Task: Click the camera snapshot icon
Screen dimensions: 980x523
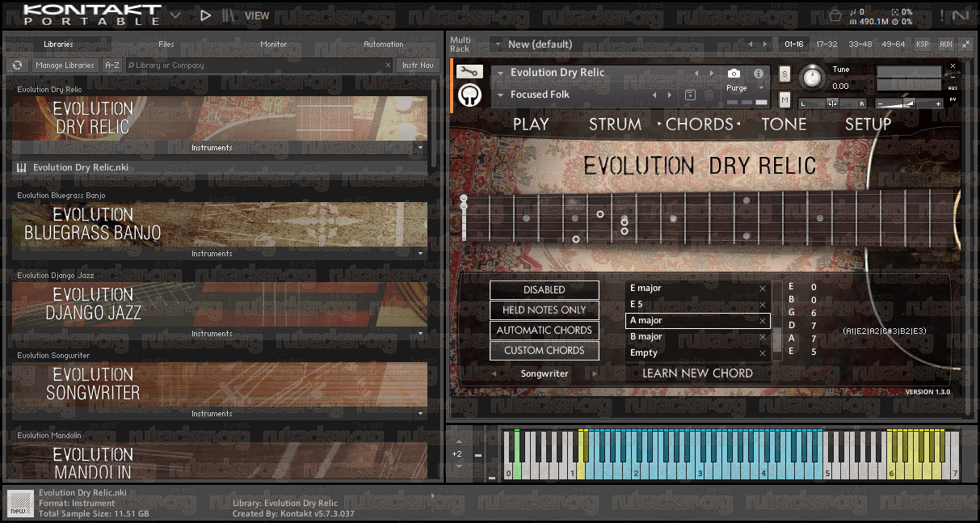Action: (734, 73)
